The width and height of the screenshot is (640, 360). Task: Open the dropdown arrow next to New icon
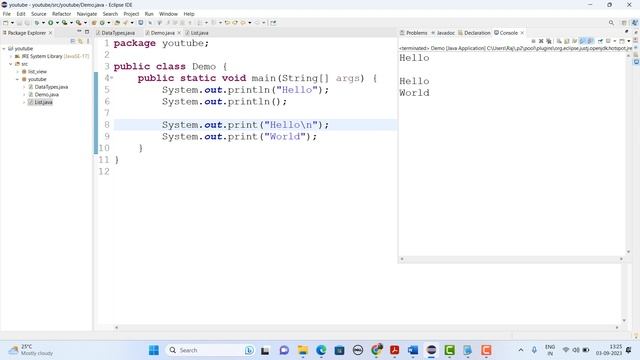pos(12,23)
